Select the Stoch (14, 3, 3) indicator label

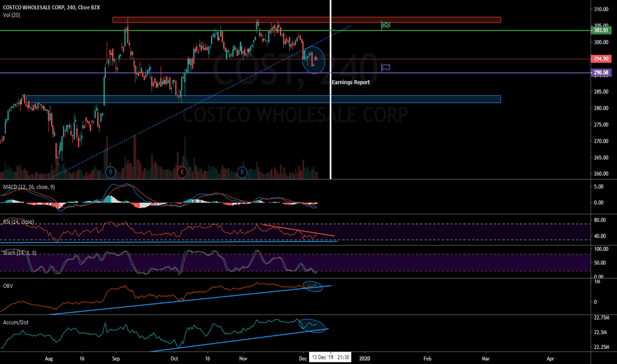point(20,253)
